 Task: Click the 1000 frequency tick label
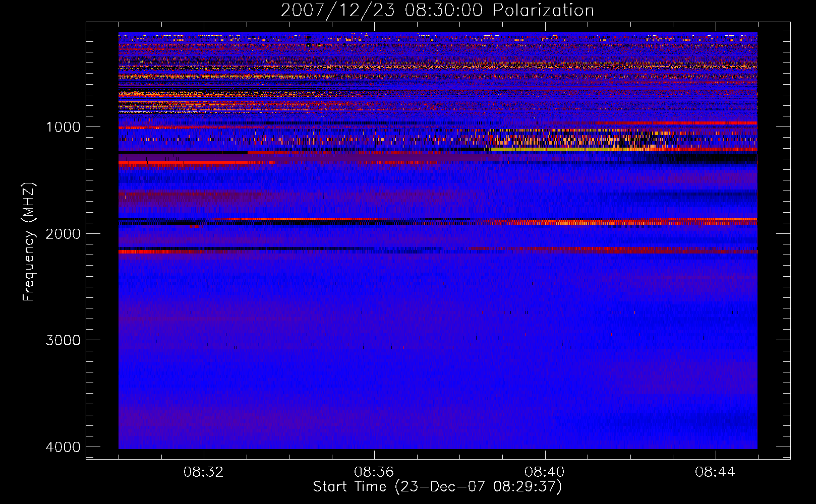tap(63, 127)
